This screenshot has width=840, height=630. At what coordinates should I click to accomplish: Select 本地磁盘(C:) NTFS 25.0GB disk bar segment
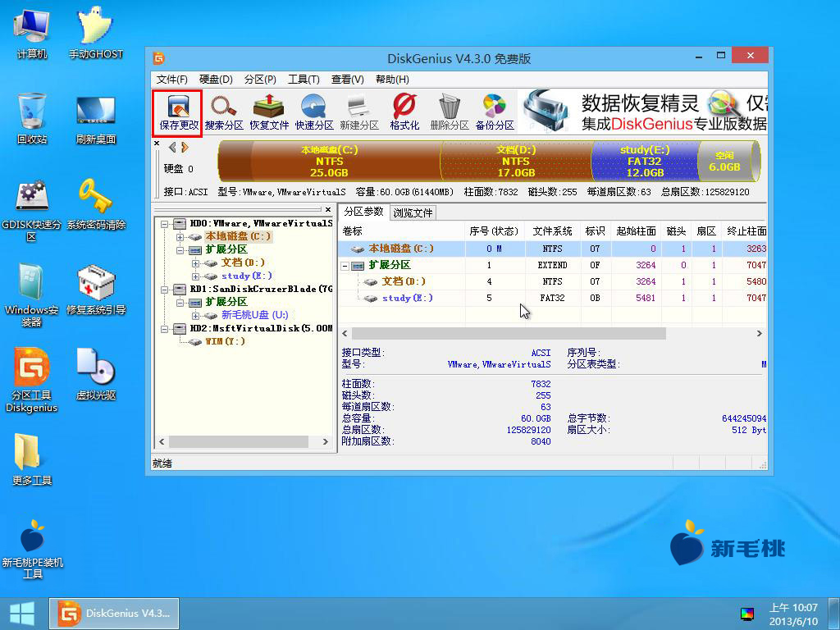point(329,162)
